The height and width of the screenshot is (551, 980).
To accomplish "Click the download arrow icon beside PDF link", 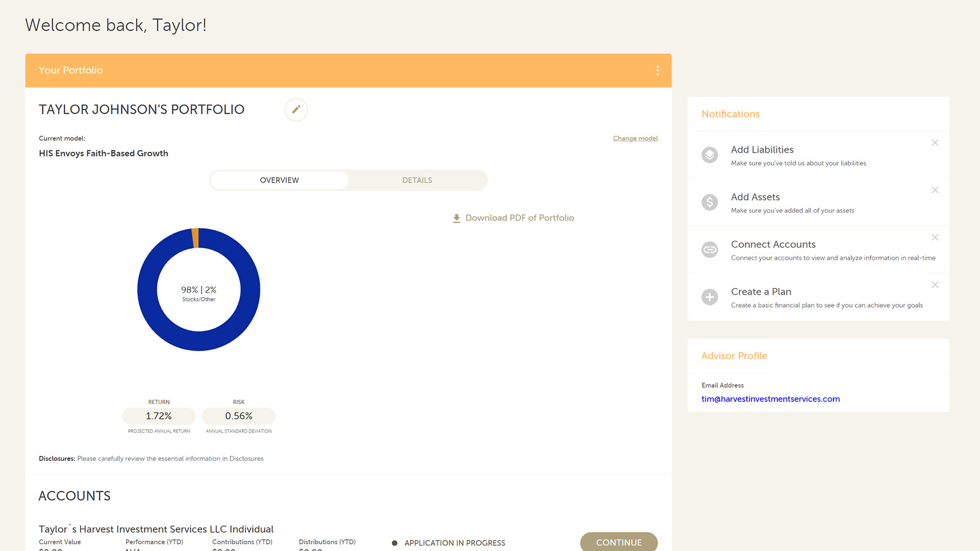I will (x=456, y=218).
